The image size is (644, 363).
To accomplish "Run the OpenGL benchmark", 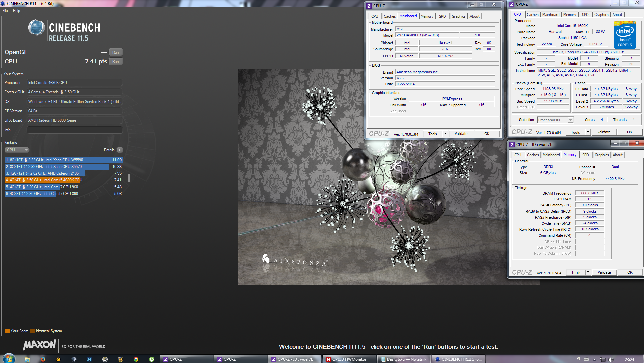I will tap(116, 52).
